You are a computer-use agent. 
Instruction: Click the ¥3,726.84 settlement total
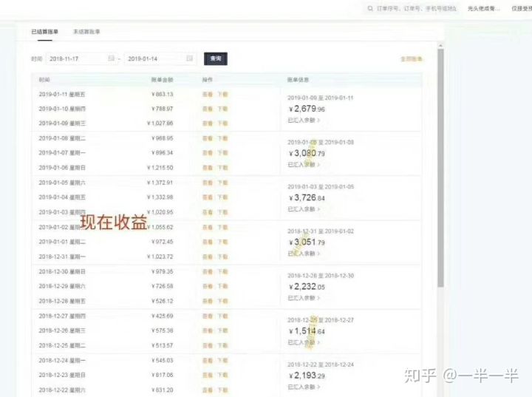[x=307, y=197]
